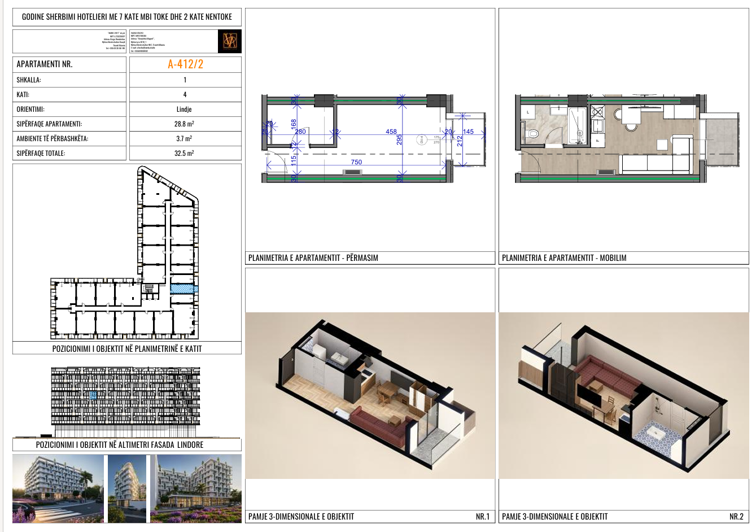Click the Planimetria e Apartamentit - Mobilim caption
The image size is (756, 532).
click(564, 258)
